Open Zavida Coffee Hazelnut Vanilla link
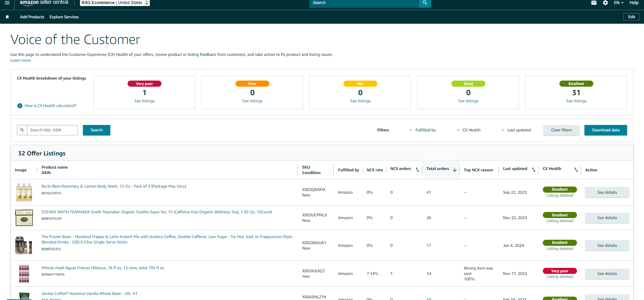Viewport: 644px width, 300px height. tap(89, 294)
